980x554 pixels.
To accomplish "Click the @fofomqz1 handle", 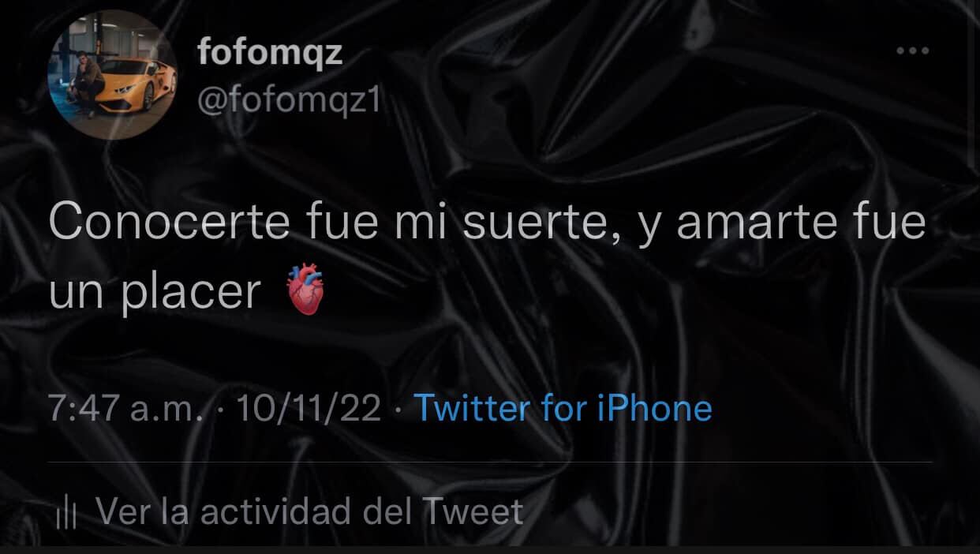I will (x=288, y=102).
